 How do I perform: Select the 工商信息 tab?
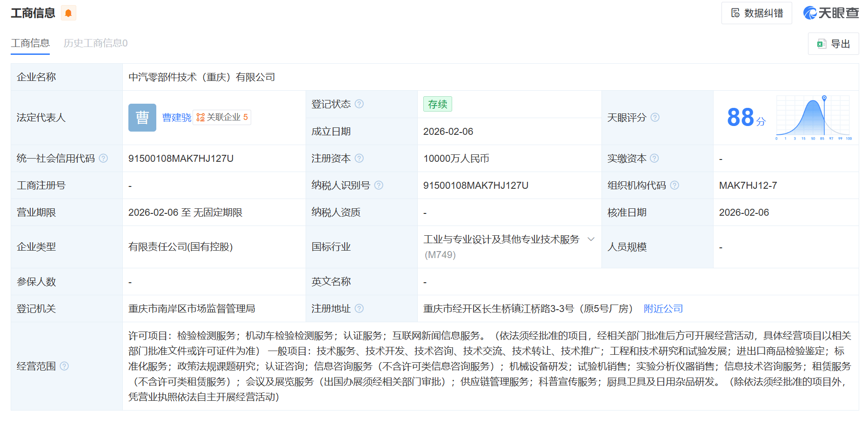click(x=30, y=43)
